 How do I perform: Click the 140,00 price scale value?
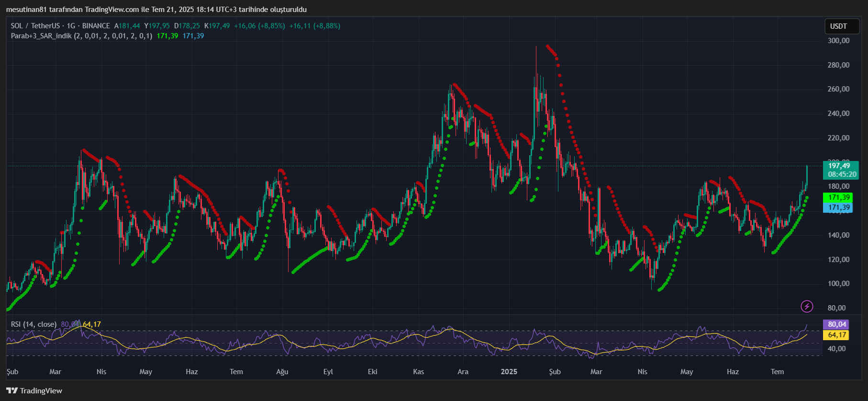click(838, 235)
